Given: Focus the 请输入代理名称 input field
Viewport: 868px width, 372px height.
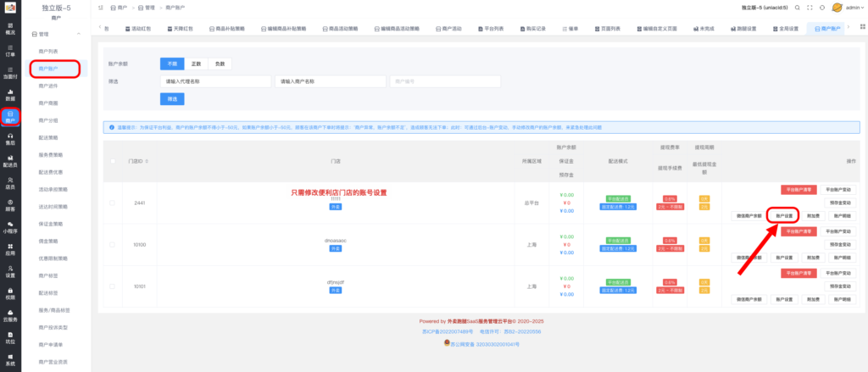Looking at the screenshot, I should 215,81.
